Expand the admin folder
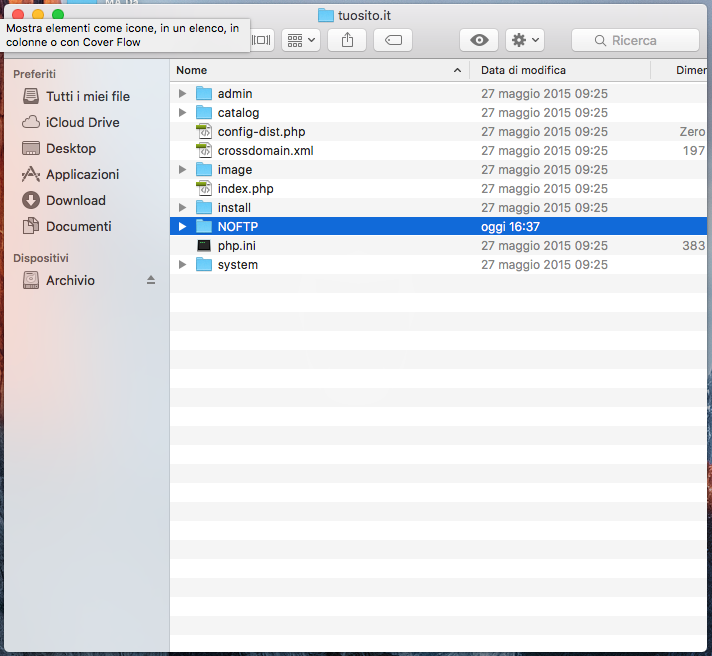 coord(183,94)
